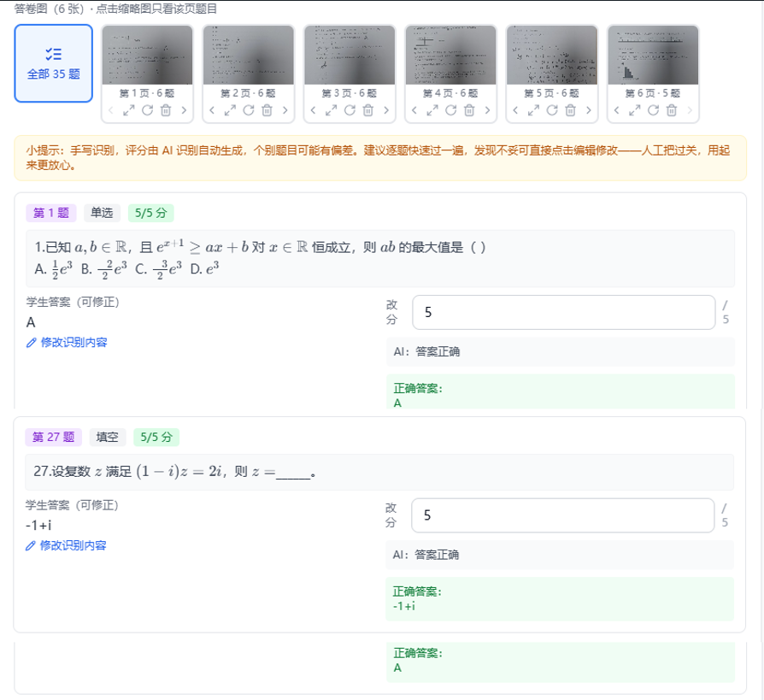Click the 第 1 题 label
Screen dimensions: 764x700
(x=51, y=213)
